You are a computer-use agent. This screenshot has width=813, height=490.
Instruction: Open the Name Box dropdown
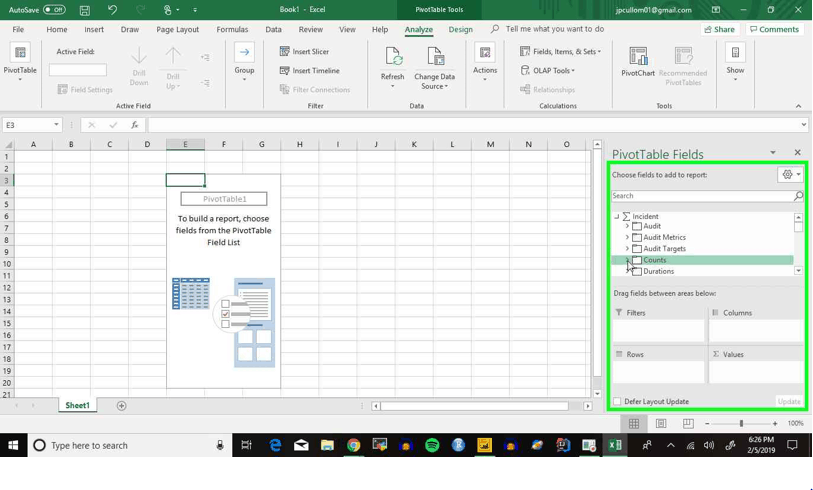[x=56, y=125]
